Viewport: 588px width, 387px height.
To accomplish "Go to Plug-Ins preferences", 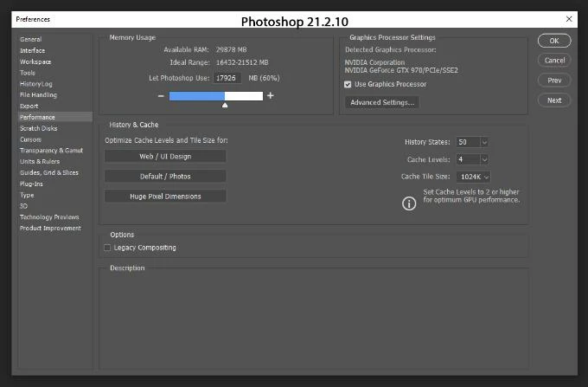I will (x=31, y=184).
